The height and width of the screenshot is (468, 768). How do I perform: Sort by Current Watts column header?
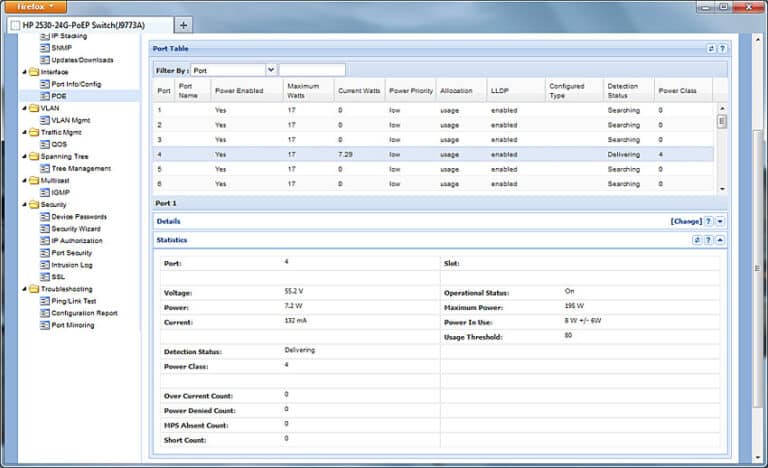pos(360,90)
